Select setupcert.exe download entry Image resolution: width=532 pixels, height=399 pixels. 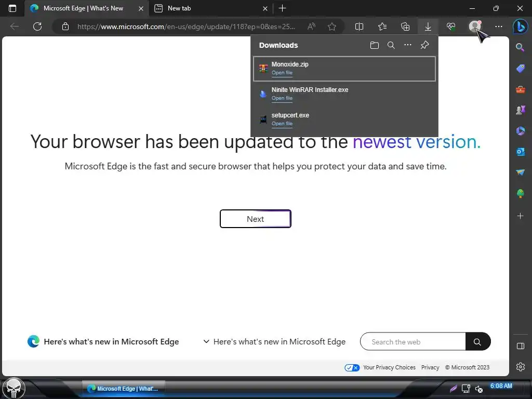tap(344, 119)
